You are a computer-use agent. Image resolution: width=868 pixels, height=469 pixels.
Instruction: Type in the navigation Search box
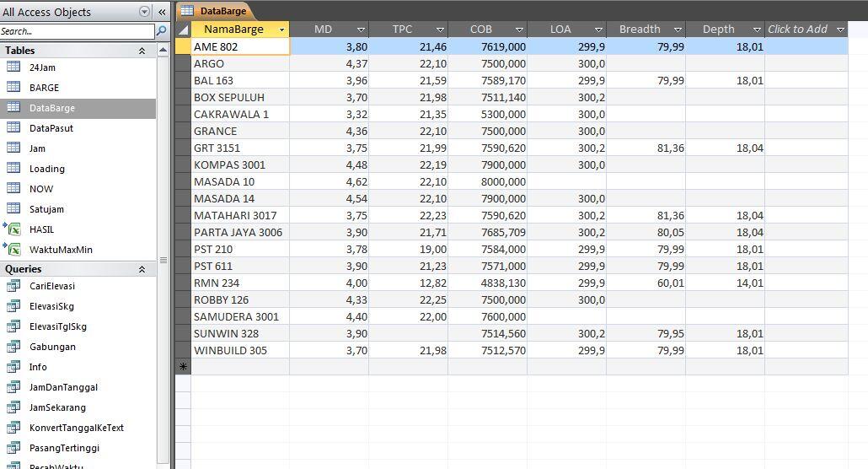point(76,31)
